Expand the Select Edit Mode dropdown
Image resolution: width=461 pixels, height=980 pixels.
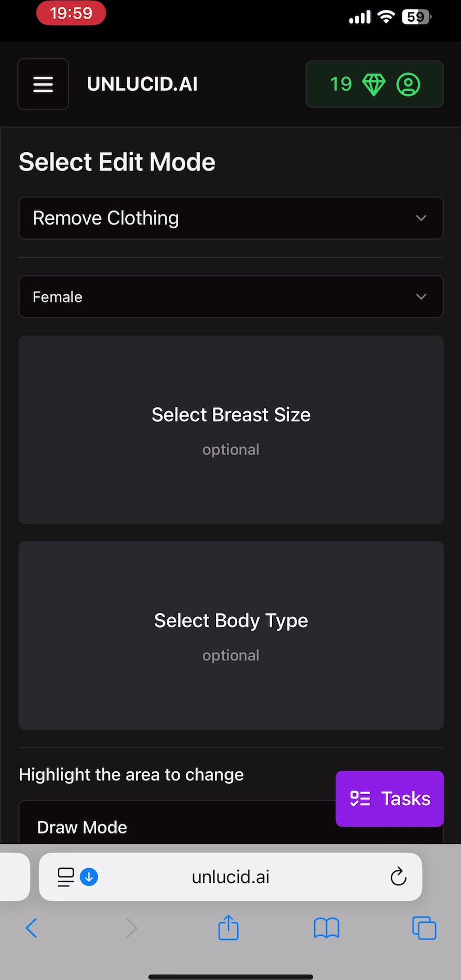[231, 218]
